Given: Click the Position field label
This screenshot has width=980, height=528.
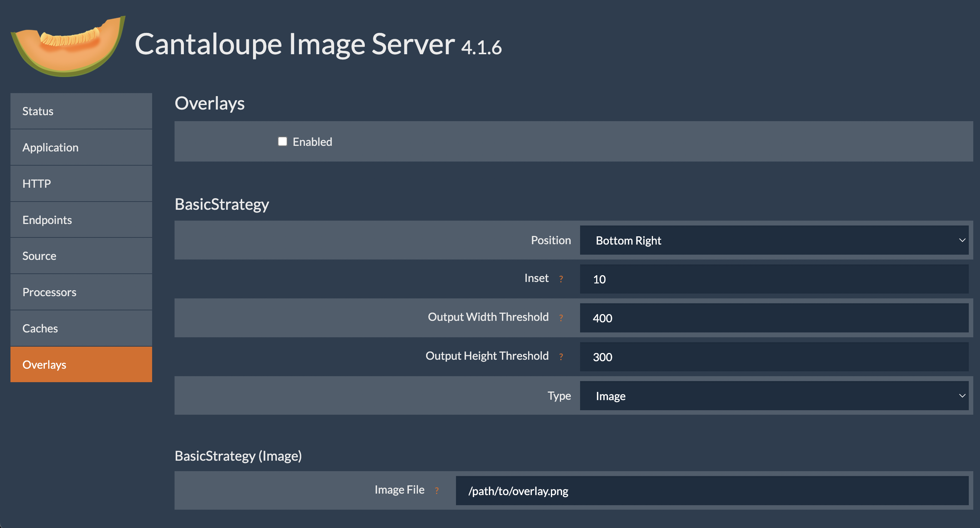Looking at the screenshot, I should tap(551, 240).
